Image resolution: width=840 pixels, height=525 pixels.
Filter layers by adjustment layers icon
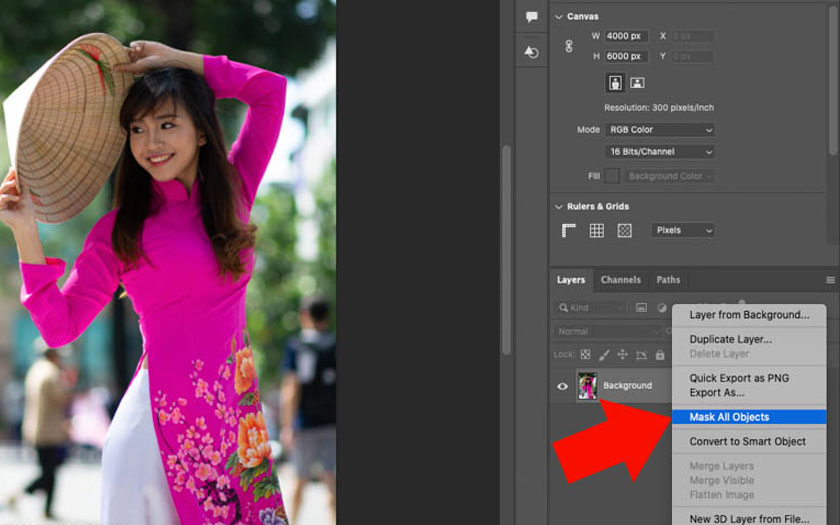662,308
